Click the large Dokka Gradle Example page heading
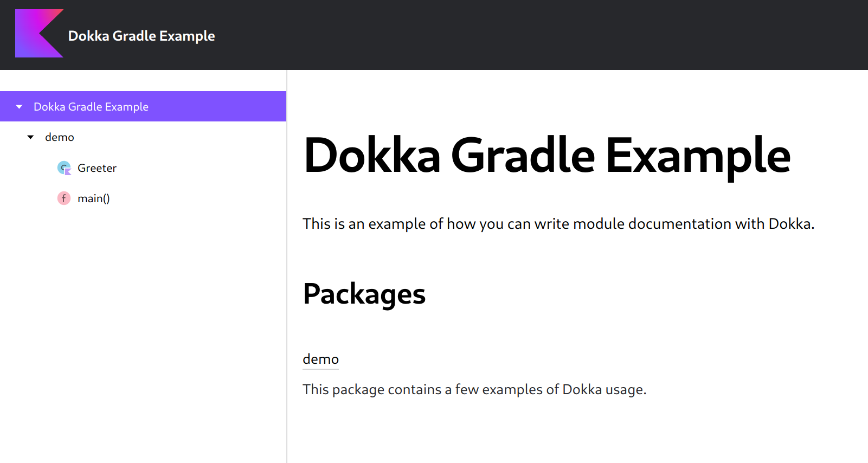This screenshot has width=868, height=463. click(547, 156)
